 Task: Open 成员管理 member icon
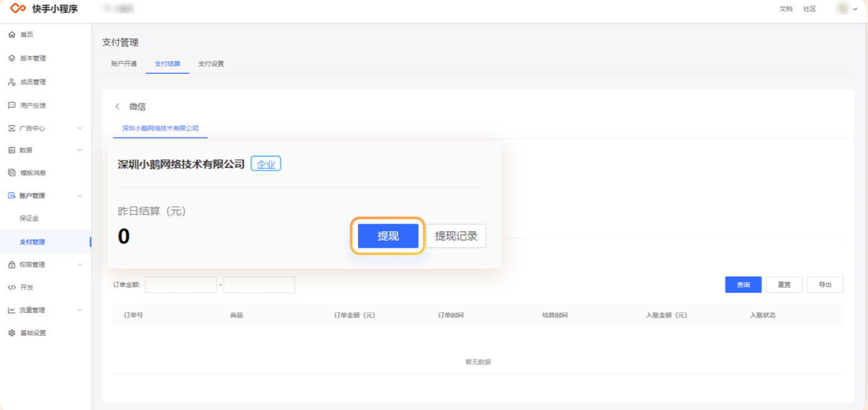[12, 82]
